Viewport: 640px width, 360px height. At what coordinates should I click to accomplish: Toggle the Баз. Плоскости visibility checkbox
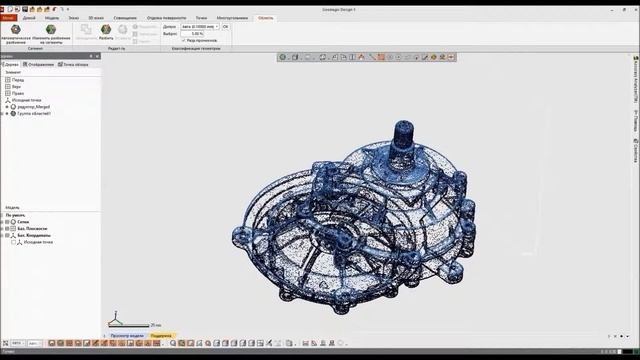pos(7,229)
